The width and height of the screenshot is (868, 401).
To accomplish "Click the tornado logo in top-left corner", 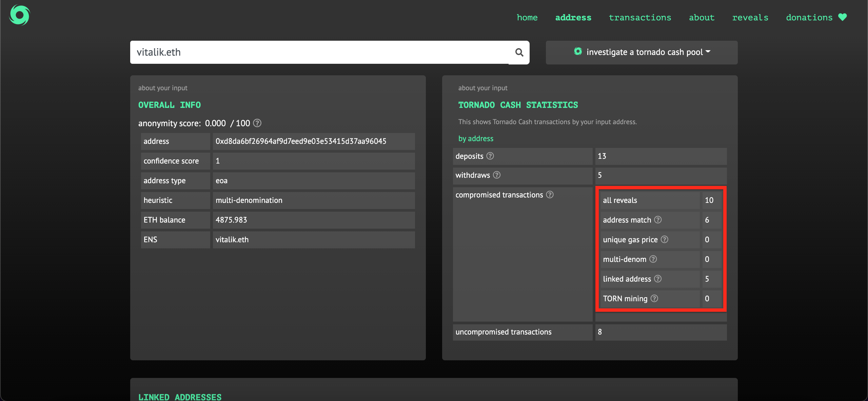I will (20, 15).
